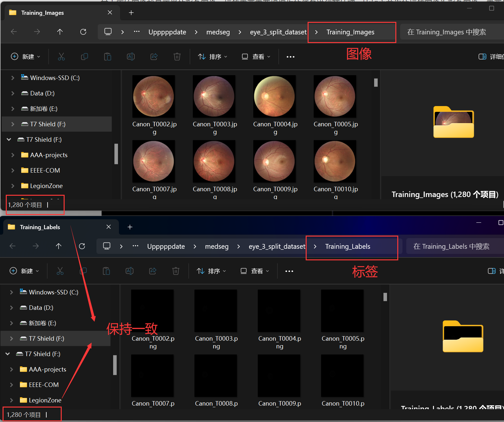Click Delete trash icon in Training_Images window
This screenshot has height=422, width=504.
[177, 57]
